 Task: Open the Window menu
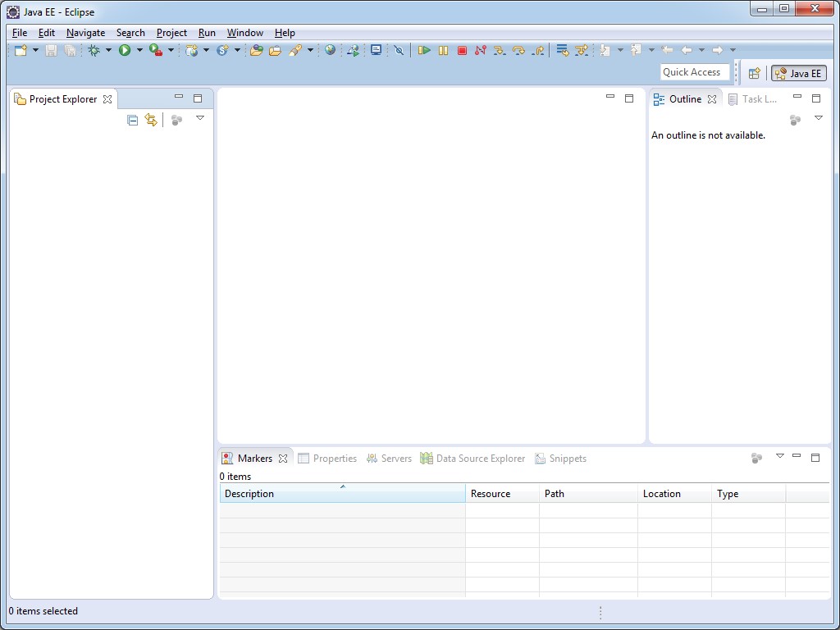tap(244, 33)
